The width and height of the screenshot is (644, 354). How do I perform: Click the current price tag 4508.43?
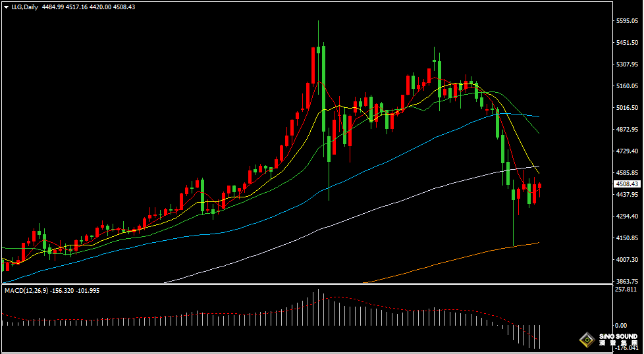622,184
